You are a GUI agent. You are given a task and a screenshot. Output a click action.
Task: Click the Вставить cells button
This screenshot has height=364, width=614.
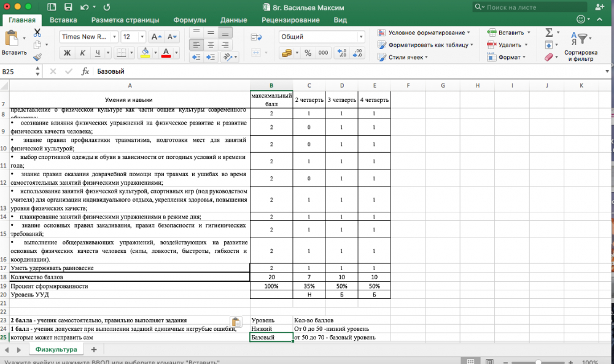(x=508, y=33)
